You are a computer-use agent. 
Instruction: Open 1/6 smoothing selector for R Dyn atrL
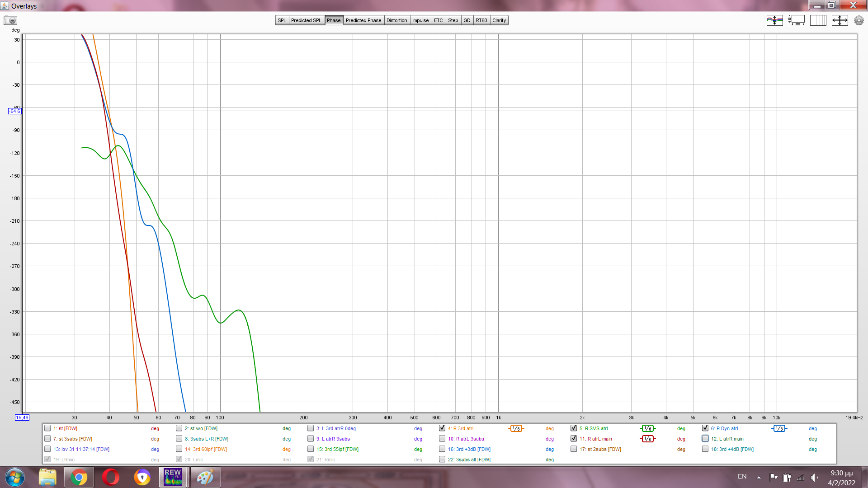click(779, 428)
